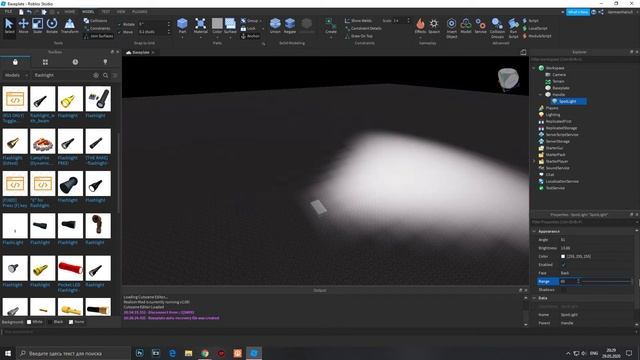Switch to the HOME ribbon tab

pyautogui.click(x=70, y=12)
